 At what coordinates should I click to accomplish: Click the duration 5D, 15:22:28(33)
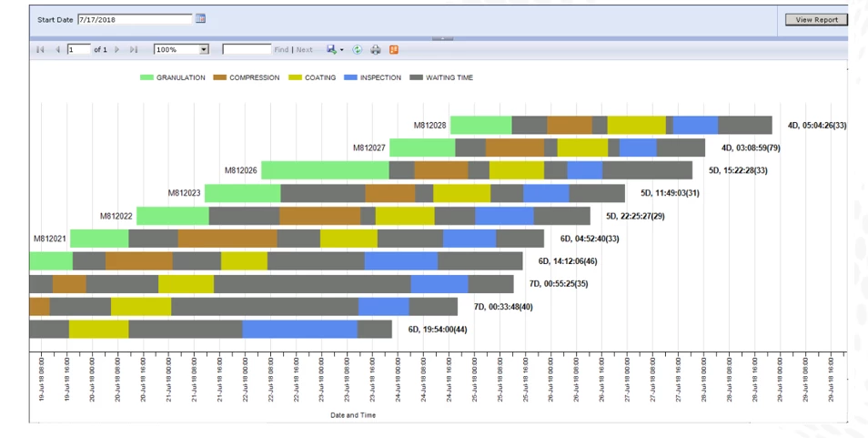coord(738,170)
